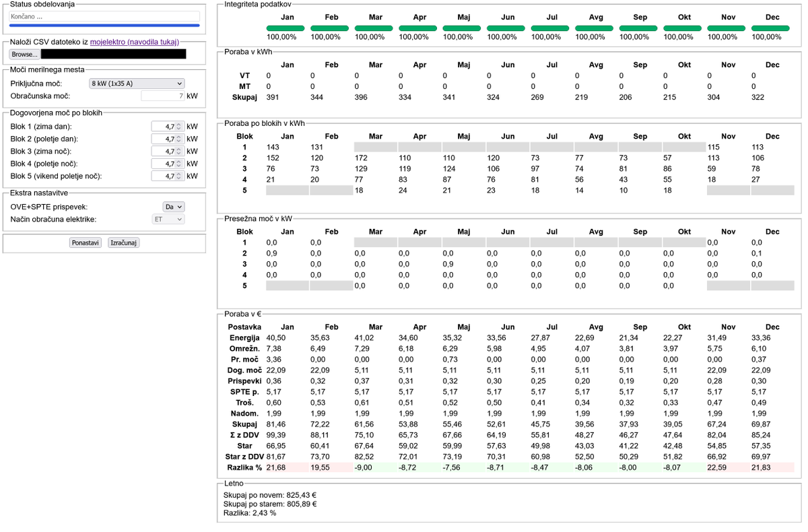
Task: Click the 'Integriteta podatkov' section title
Action: coord(259,4)
